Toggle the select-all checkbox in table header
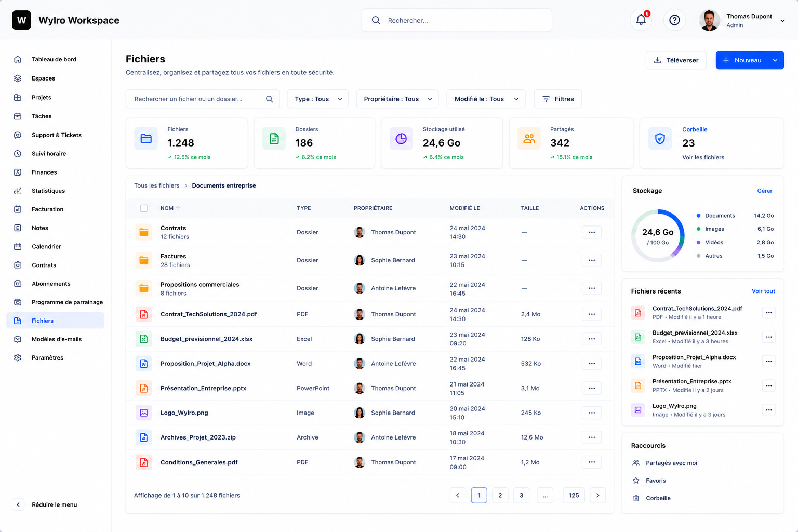Screen dimensions: 798x532 [144, 208]
